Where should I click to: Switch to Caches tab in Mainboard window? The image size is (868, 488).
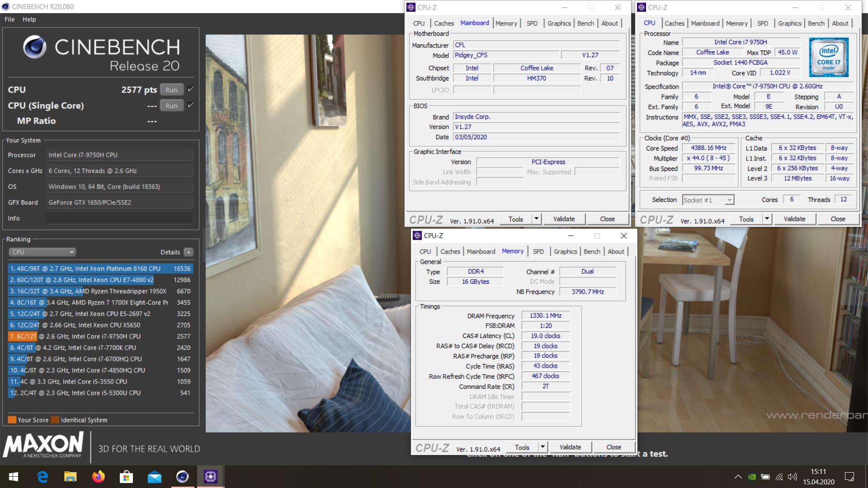pyautogui.click(x=443, y=23)
